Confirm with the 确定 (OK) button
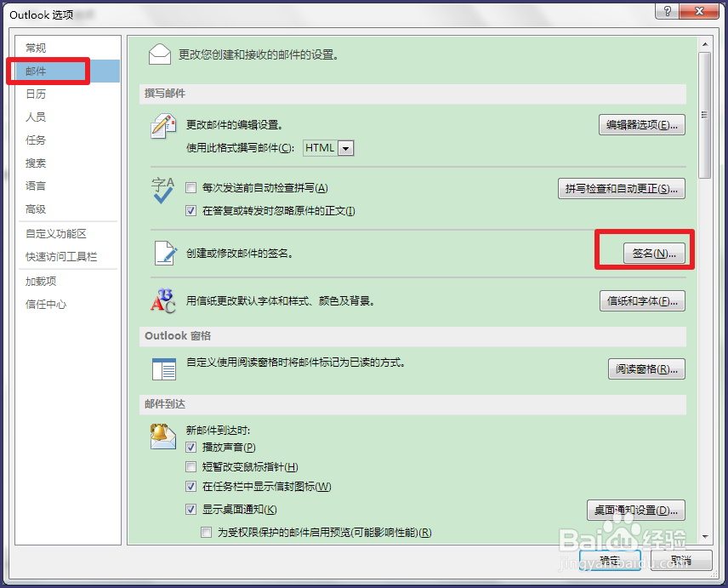 (610, 561)
